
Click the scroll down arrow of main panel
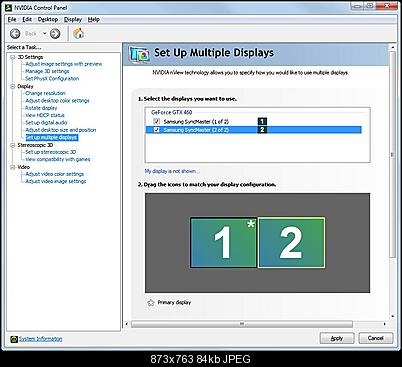pyautogui.click(x=392, y=316)
